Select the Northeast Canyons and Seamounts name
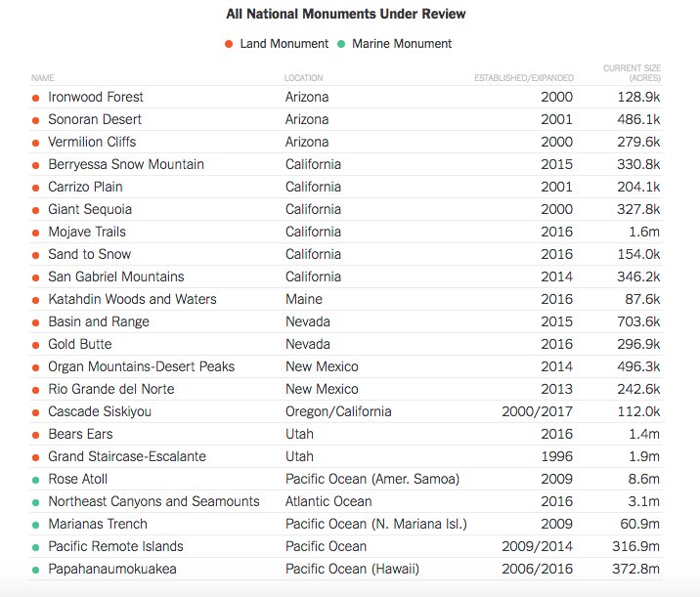 click(153, 501)
